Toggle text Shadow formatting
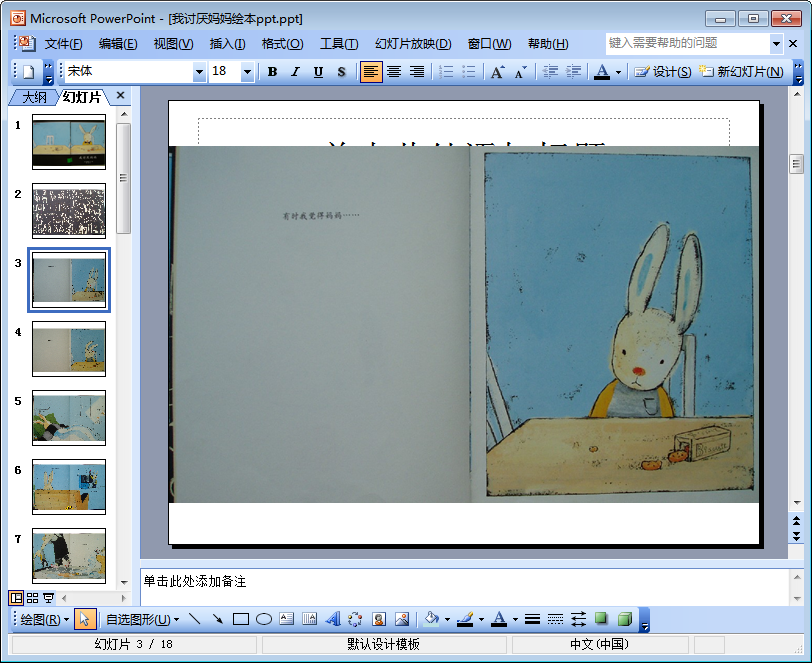The width and height of the screenshot is (812, 663). click(x=341, y=71)
